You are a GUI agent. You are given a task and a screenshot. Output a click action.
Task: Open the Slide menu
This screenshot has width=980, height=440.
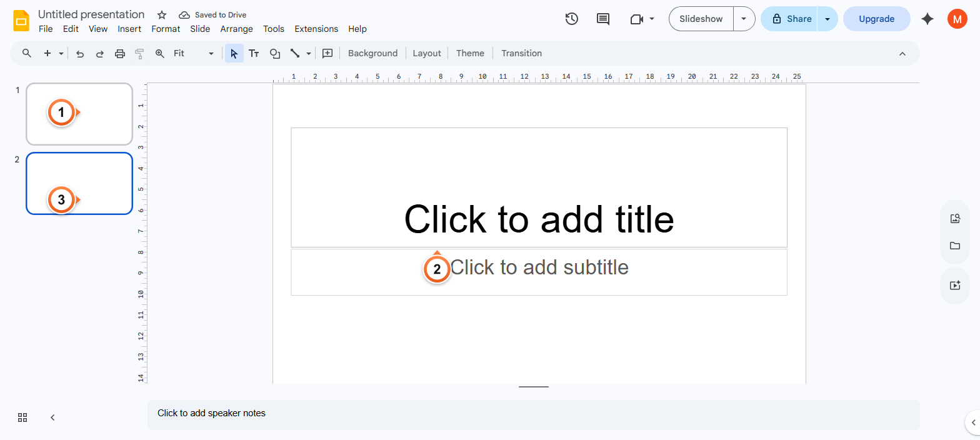coord(200,29)
